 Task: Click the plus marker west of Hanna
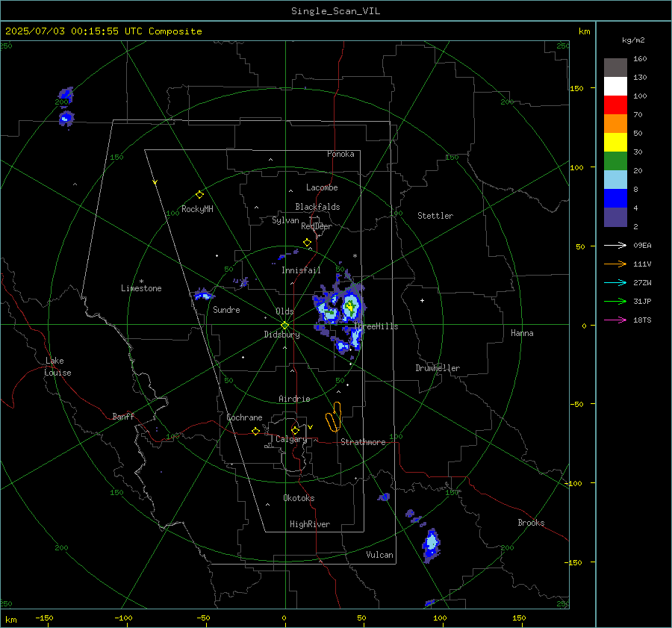422,300
